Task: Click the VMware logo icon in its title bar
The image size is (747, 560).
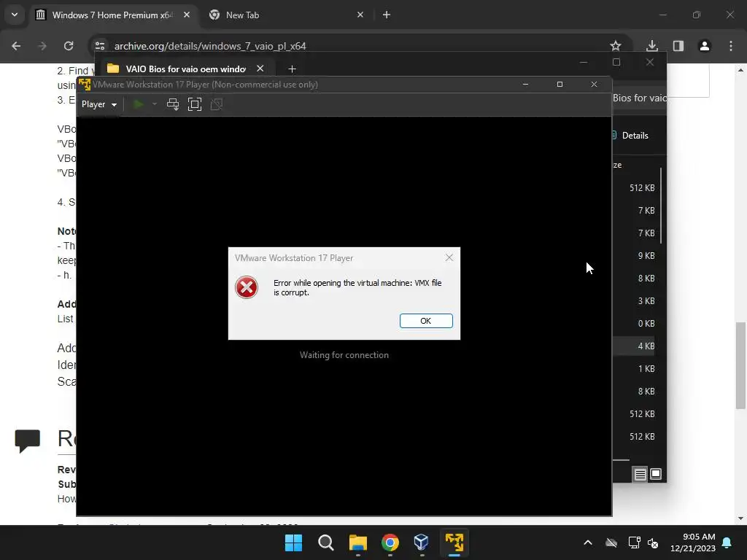Action: [x=85, y=85]
